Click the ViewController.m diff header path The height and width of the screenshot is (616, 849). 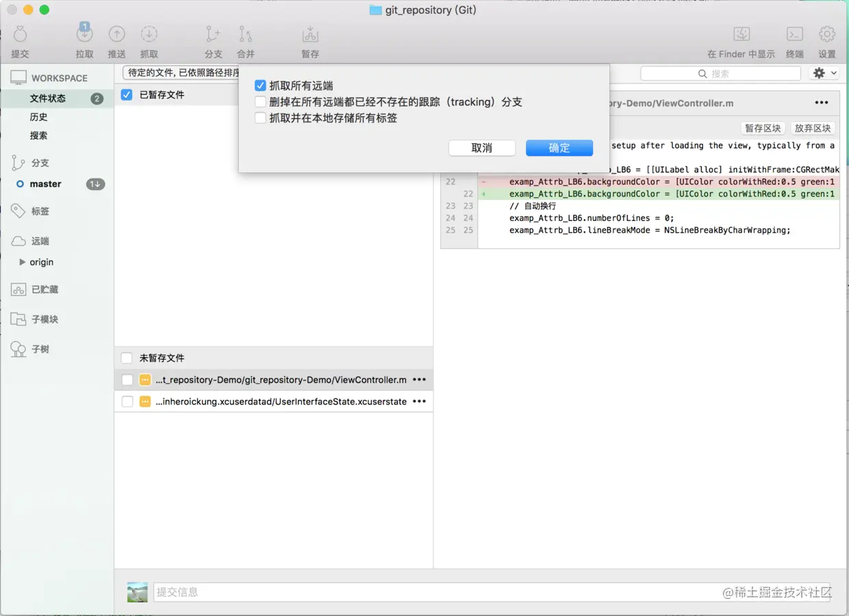[671, 103]
